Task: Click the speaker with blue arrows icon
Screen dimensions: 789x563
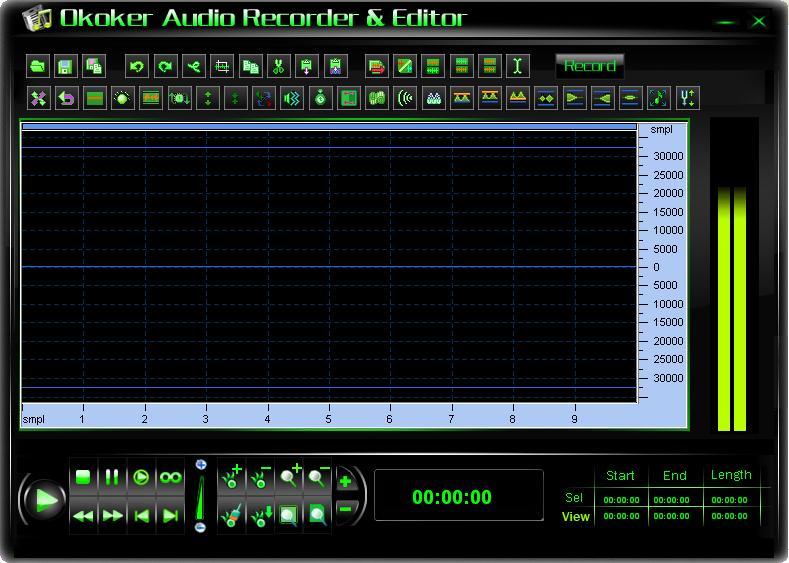Action: (292, 98)
